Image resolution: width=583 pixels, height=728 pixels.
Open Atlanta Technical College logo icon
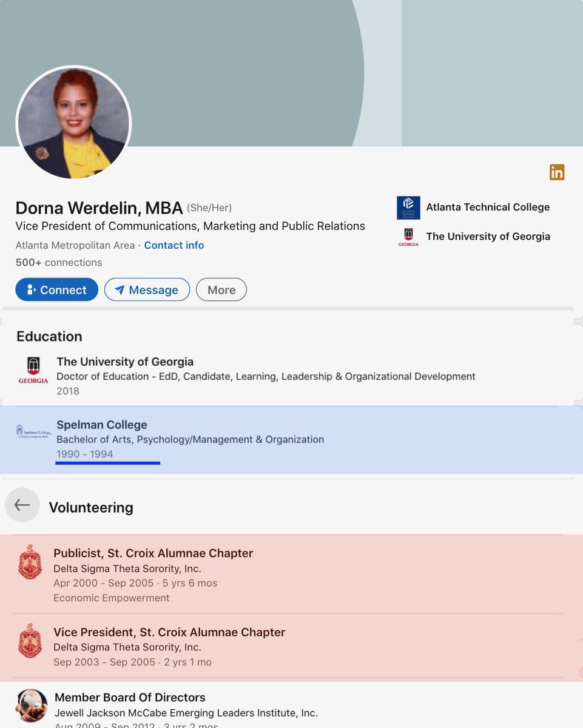[x=408, y=207]
